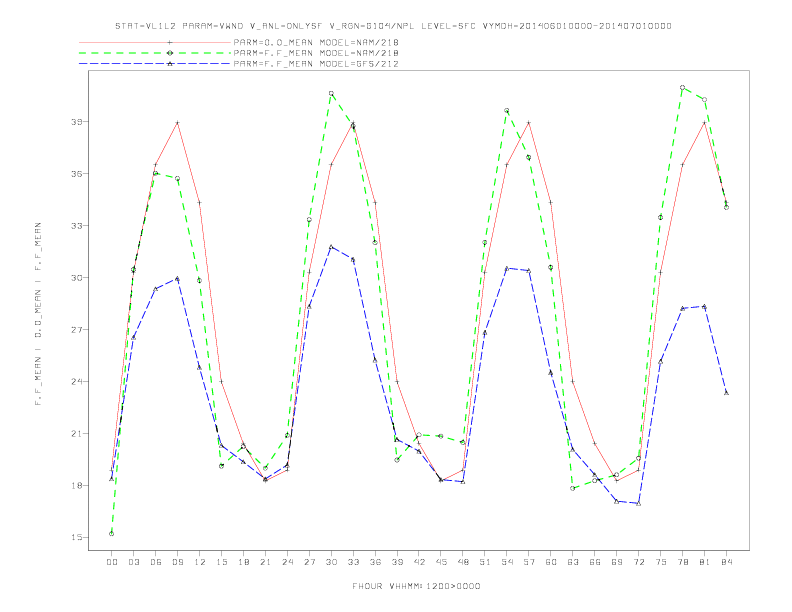Click x-axis forecast hour label 15
Image resolution: width=792 pixels, height=612 pixels.
221,562
